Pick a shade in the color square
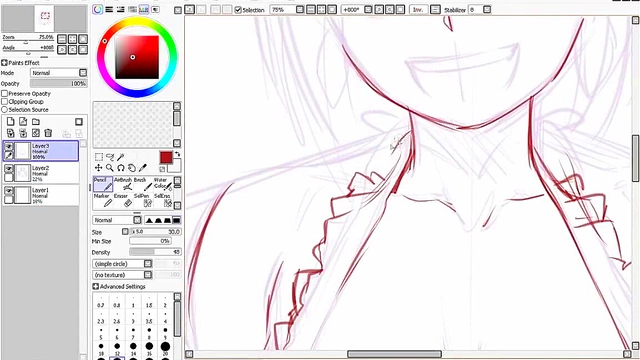The width and height of the screenshot is (640, 360). click(x=137, y=57)
